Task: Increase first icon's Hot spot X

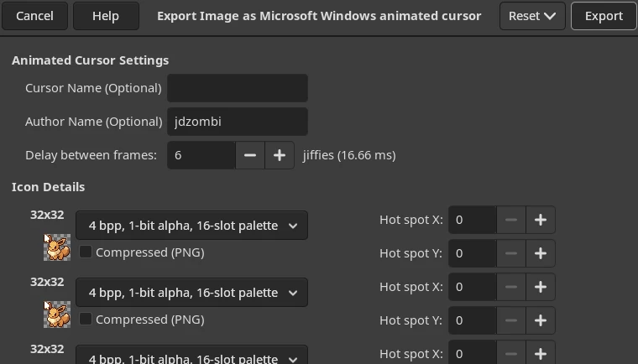Action: pos(541,220)
